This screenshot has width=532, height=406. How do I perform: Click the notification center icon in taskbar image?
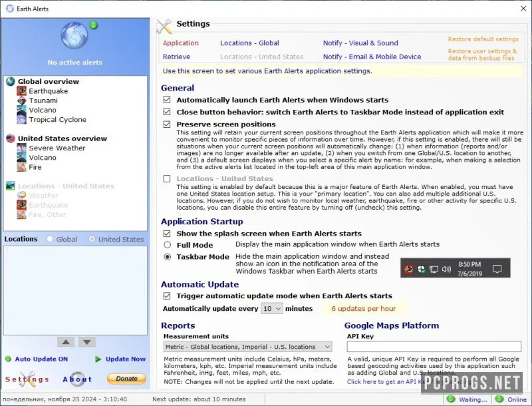coord(497,269)
